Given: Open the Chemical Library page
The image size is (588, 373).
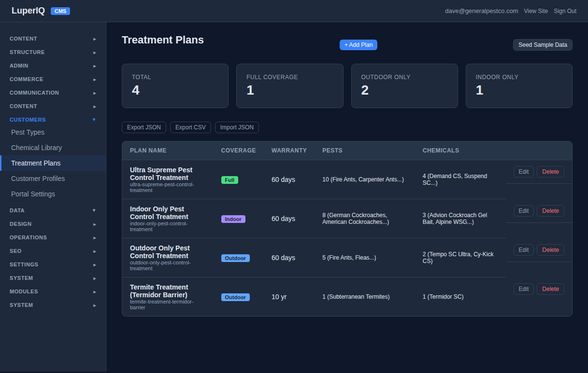Looking at the screenshot, I should point(36,148).
